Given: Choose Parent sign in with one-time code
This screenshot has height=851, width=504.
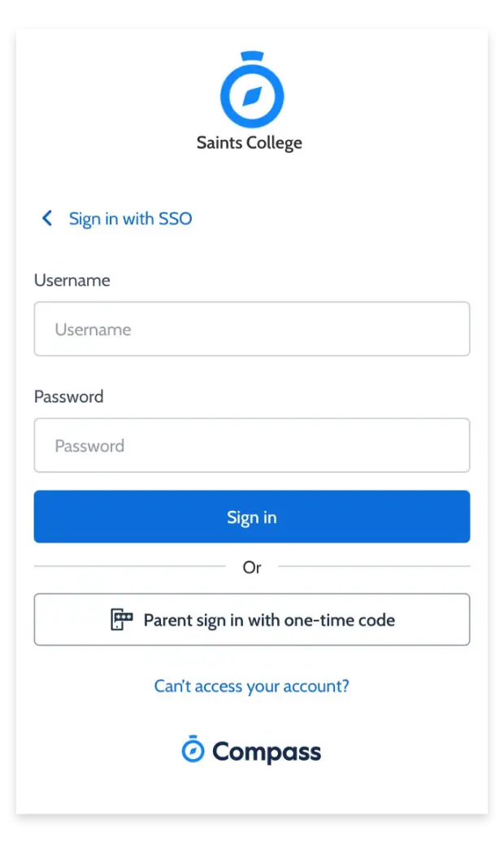Looking at the screenshot, I should (x=252, y=620).
